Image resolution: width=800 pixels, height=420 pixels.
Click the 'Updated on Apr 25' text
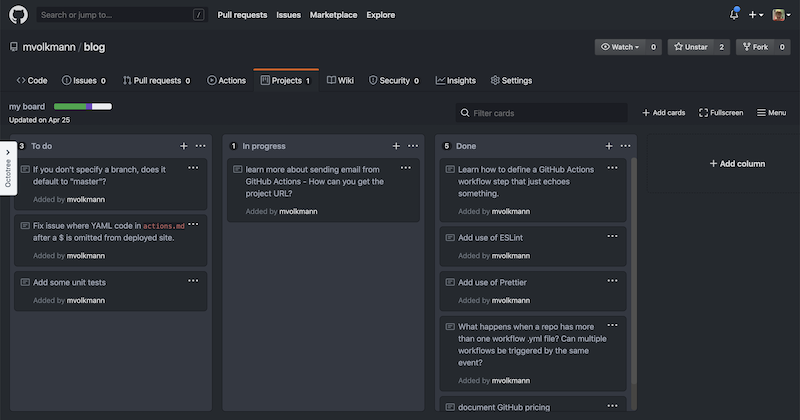point(39,120)
